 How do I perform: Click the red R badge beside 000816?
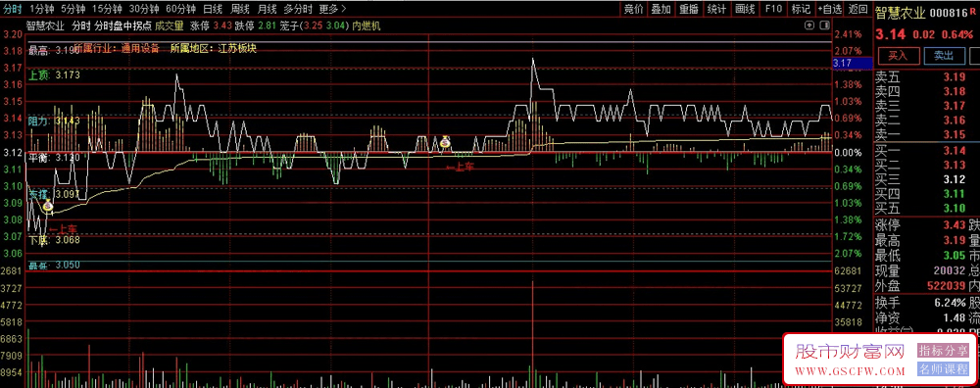[973, 11]
